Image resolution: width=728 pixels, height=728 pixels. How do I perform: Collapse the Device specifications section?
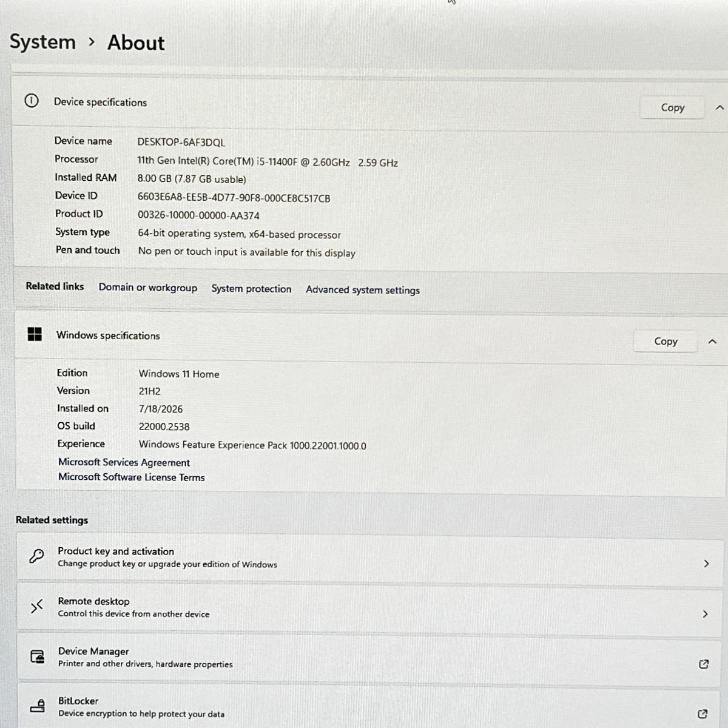pos(720,107)
